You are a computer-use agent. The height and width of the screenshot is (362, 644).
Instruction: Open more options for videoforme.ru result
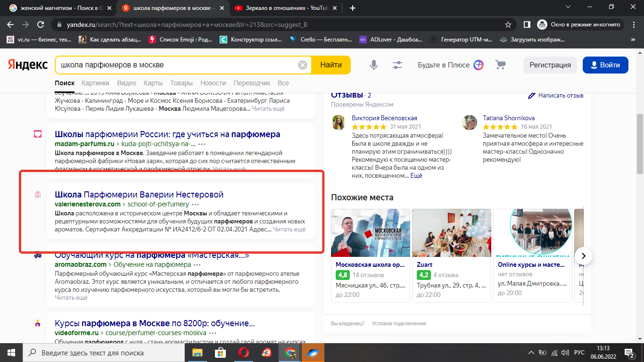212,332
